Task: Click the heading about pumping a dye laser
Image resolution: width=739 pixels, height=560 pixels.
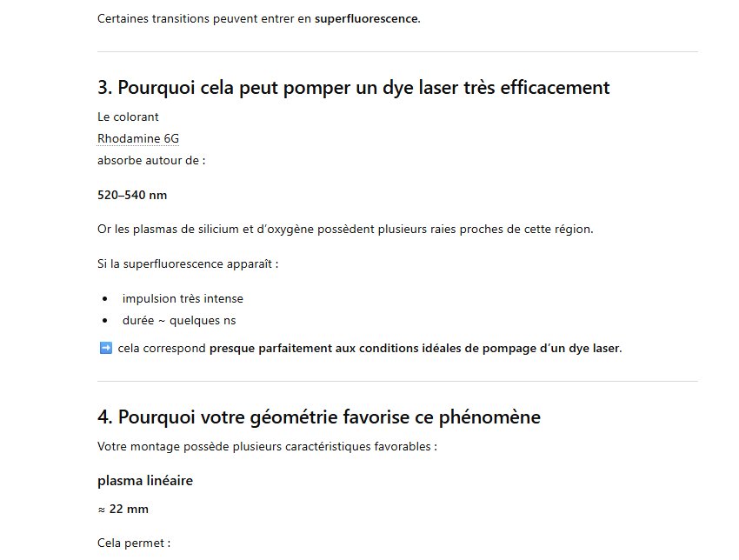Action: click(x=353, y=88)
